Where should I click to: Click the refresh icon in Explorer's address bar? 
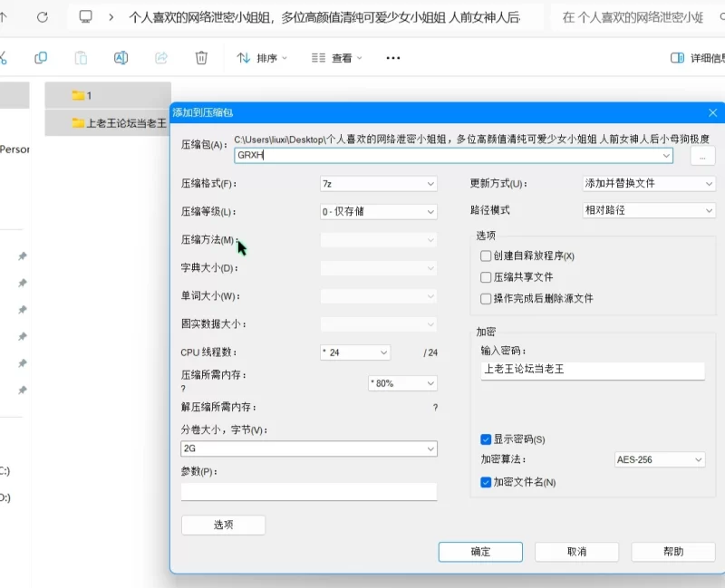pyautogui.click(x=43, y=17)
